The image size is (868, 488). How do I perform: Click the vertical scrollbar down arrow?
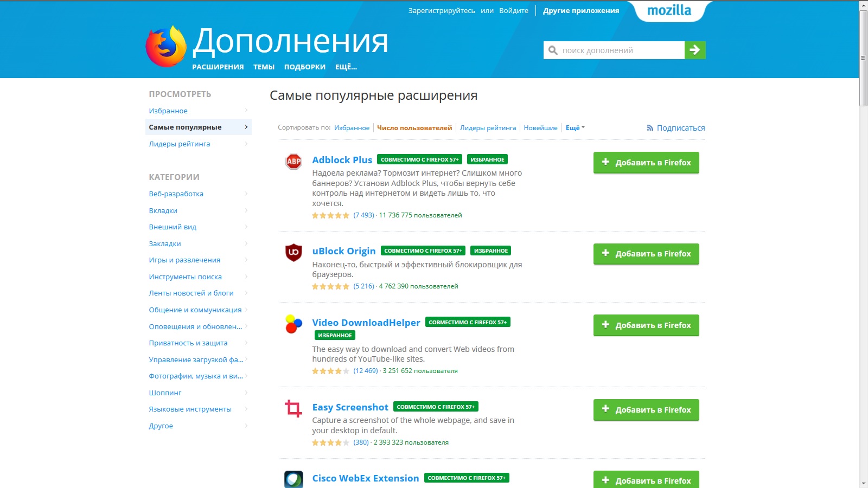864,484
